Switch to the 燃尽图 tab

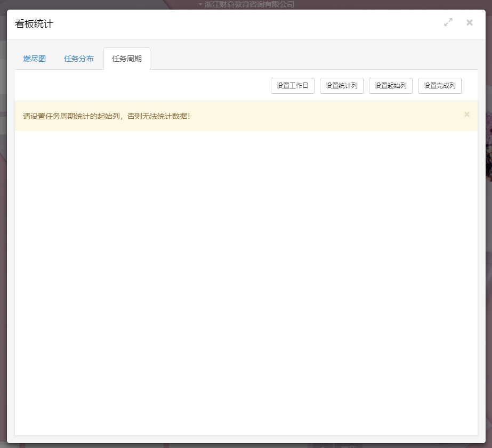(x=34, y=59)
